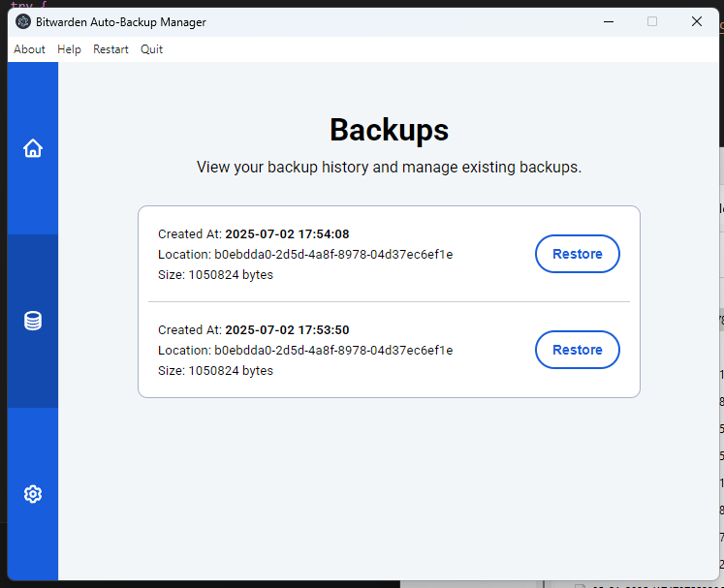Minimize the Auto-Backup Manager window
This screenshot has height=588, width=724.
click(609, 21)
